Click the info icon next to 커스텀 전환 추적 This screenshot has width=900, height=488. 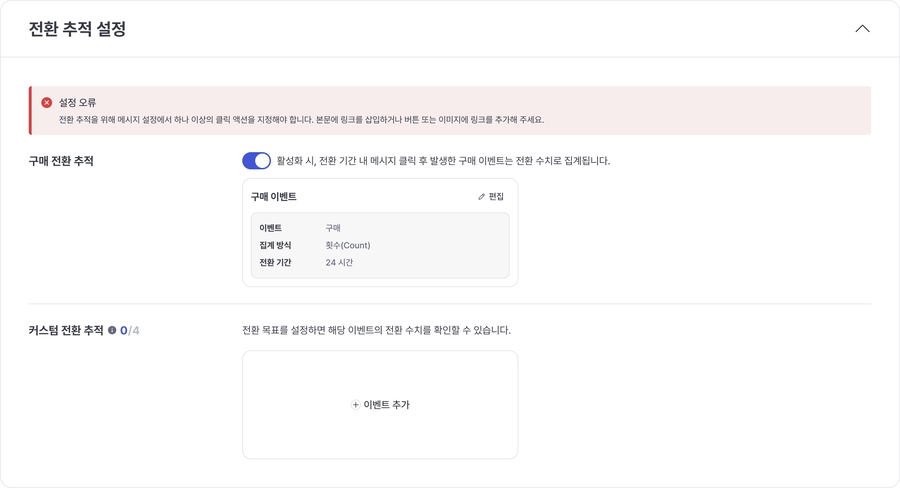pyautogui.click(x=112, y=330)
